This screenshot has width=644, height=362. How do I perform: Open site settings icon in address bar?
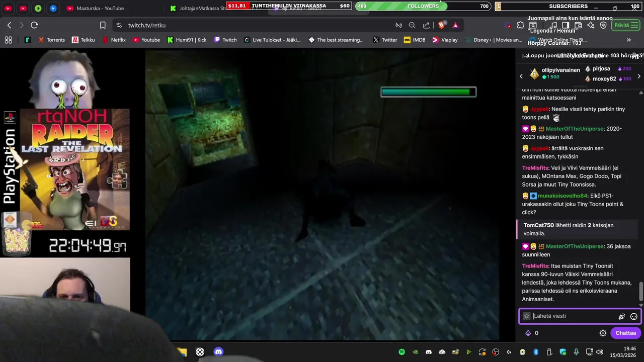pos(119,25)
